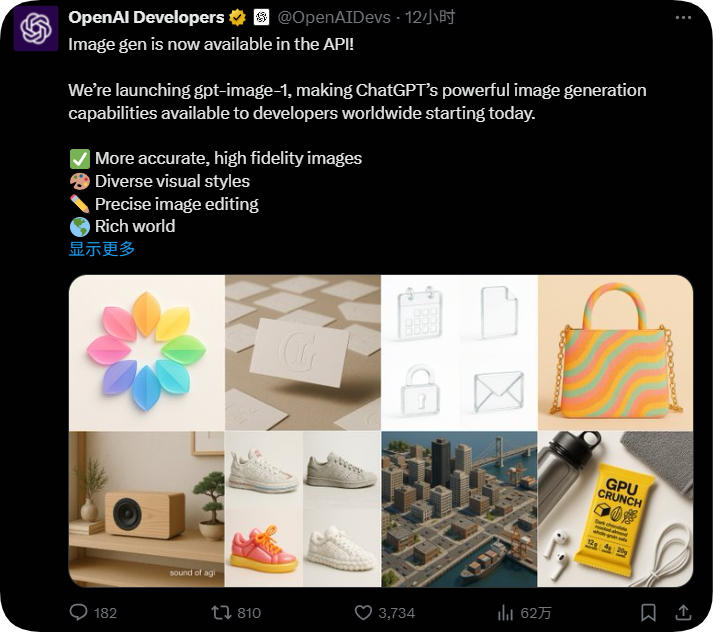Open the @OpenAIDevs handle link

[334, 17]
